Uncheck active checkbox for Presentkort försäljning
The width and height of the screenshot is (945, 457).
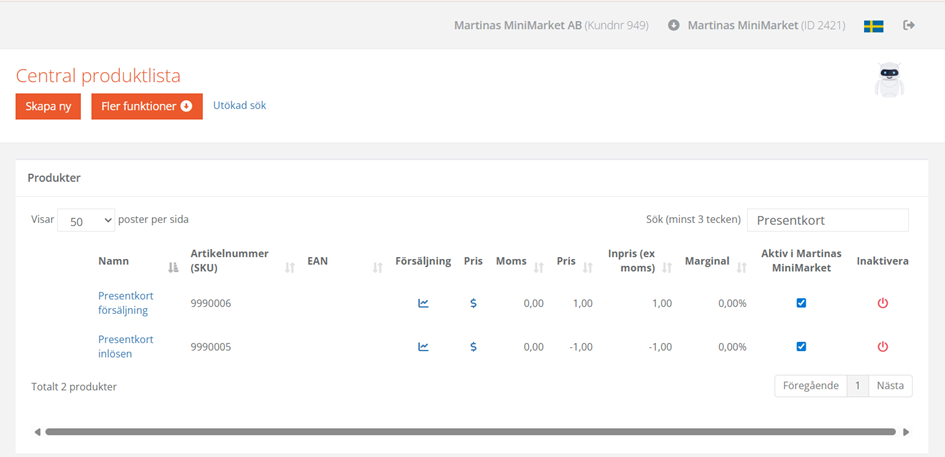801,303
